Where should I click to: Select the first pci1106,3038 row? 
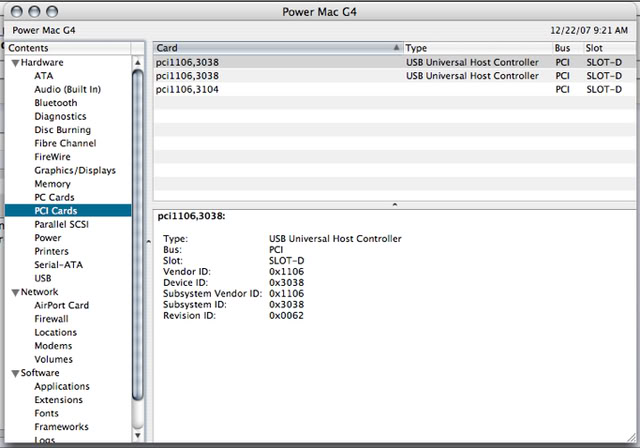pos(394,62)
